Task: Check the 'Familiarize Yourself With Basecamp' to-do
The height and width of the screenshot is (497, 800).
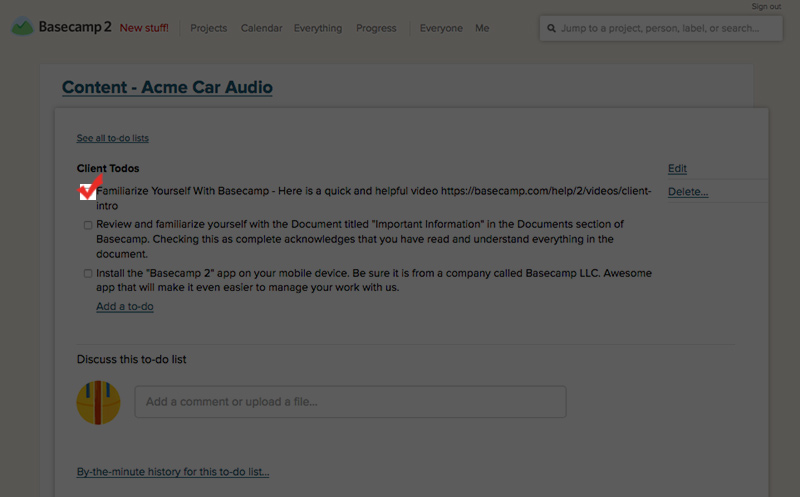Action: click(x=88, y=192)
